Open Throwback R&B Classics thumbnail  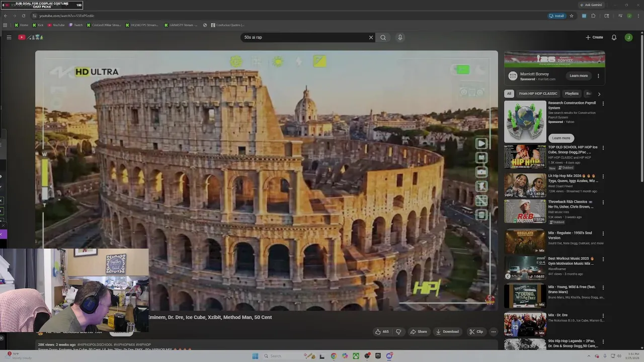525,211
